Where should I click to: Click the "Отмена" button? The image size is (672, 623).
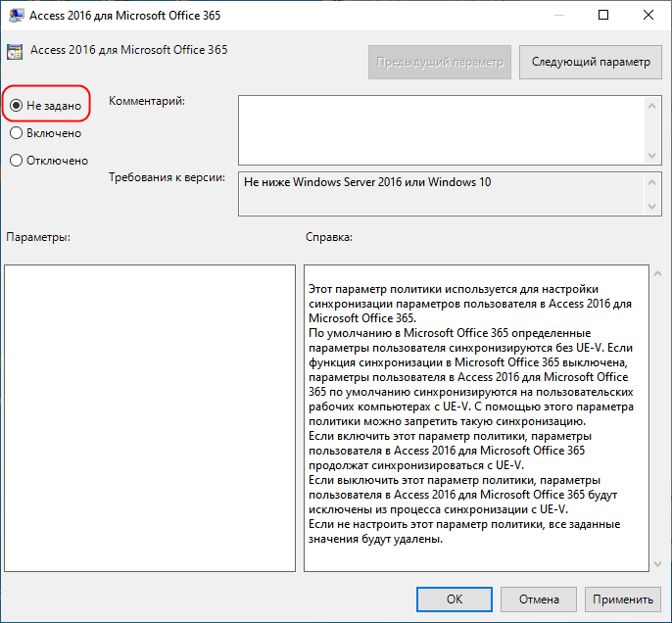tap(539, 599)
